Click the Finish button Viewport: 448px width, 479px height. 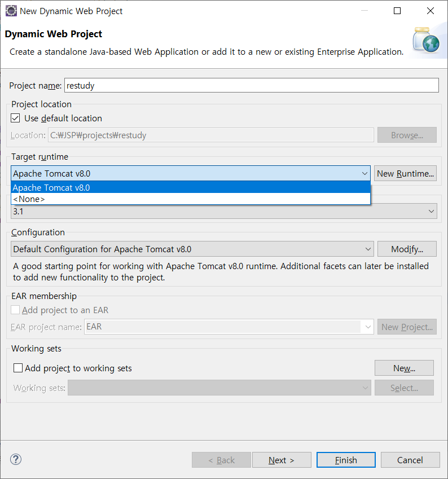coord(346,460)
